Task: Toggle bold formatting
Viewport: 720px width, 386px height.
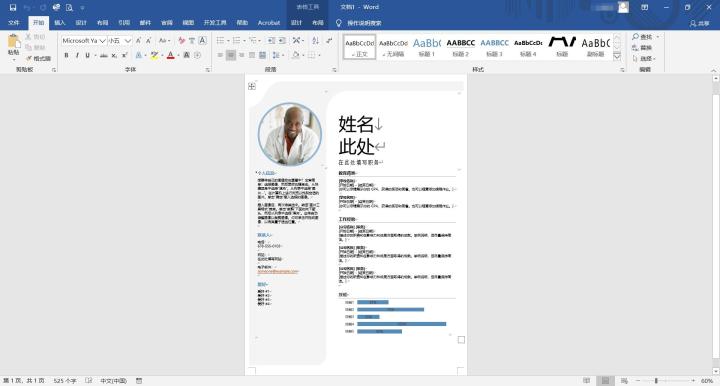Action: [x=67, y=56]
